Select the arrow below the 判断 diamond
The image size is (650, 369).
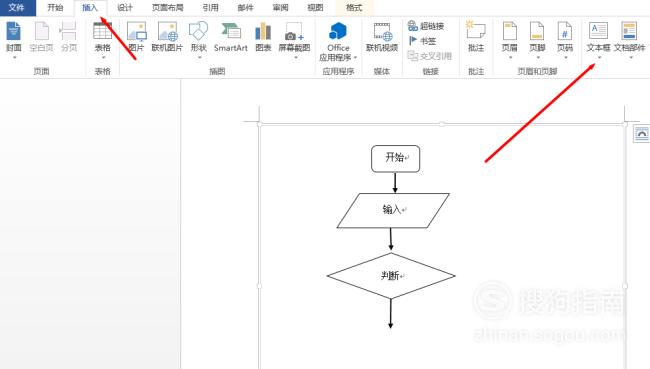coord(390,314)
